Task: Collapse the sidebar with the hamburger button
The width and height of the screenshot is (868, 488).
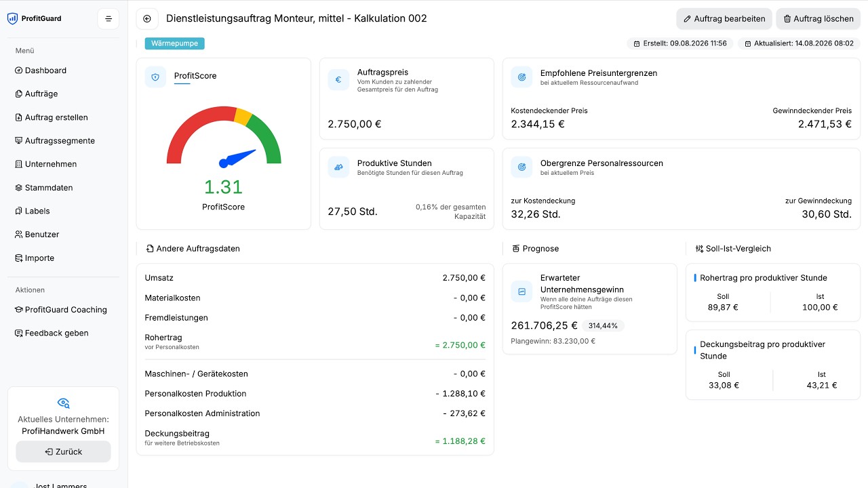Action: pyautogui.click(x=108, y=19)
